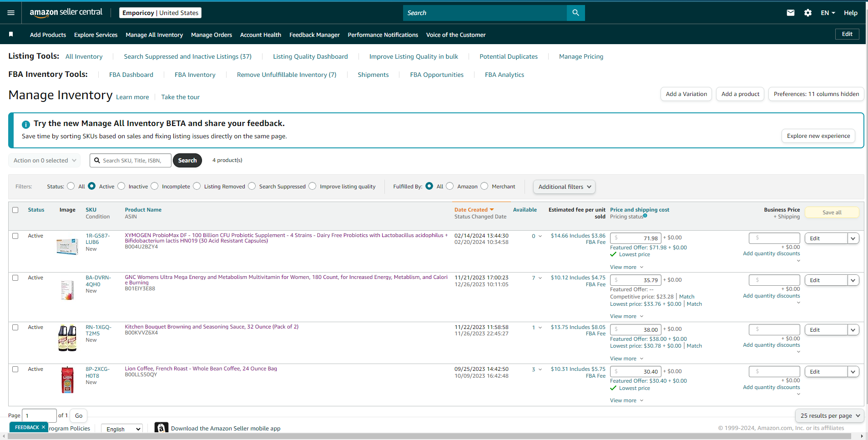The height and width of the screenshot is (440, 868).
Task: Click the Lion Coffee French Roast product link
Action: click(201, 369)
